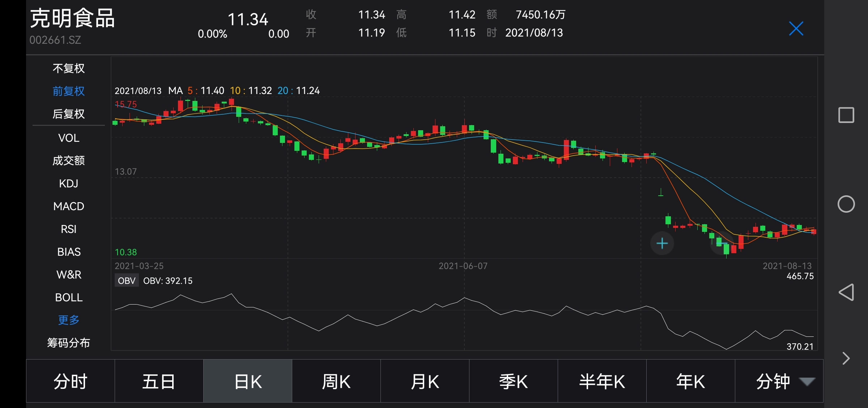Tap the 2021-08-13 date axis label
Viewport: 868px width, 408px height.
pyautogui.click(x=787, y=266)
